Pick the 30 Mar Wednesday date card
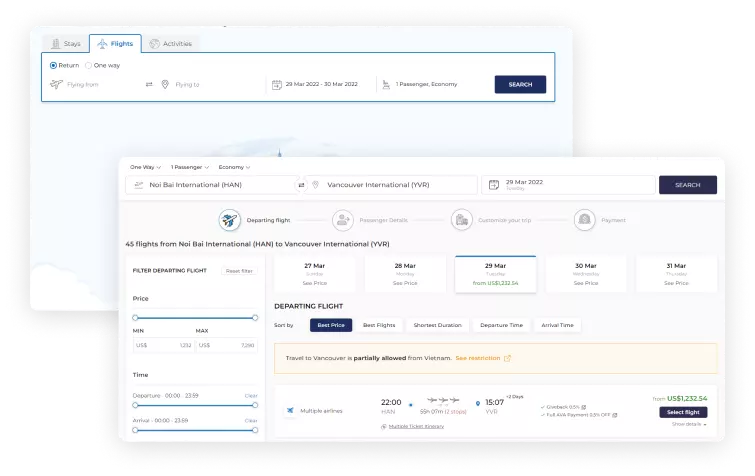Image resolution: width=755 pixels, height=476 pixels. pyautogui.click(x=586, y=273)
